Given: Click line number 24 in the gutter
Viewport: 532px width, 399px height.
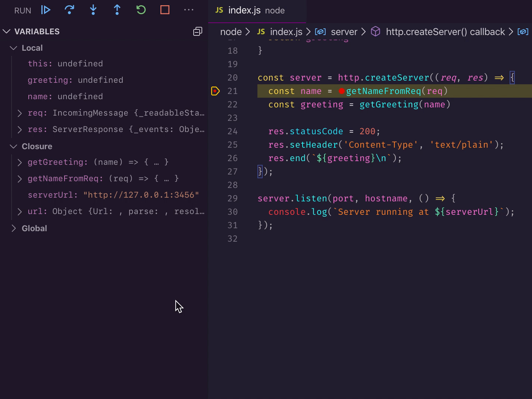Looking at the screenshot, I should click(232, 131).
